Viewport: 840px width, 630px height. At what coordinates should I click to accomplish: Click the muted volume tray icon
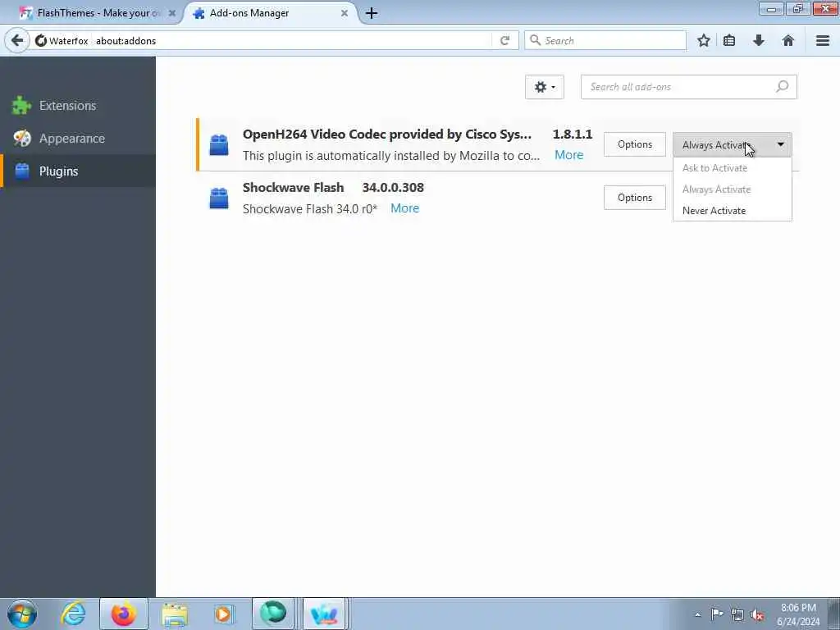(757, 614)
